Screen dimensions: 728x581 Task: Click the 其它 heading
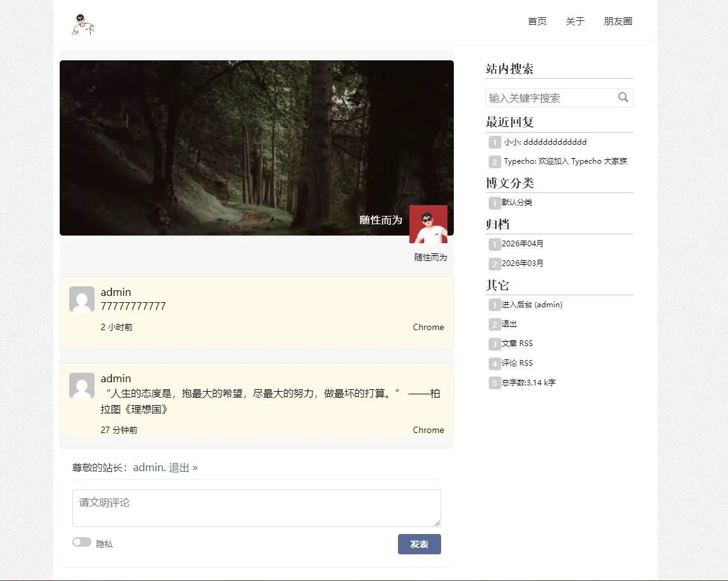[x=497, y=285]
